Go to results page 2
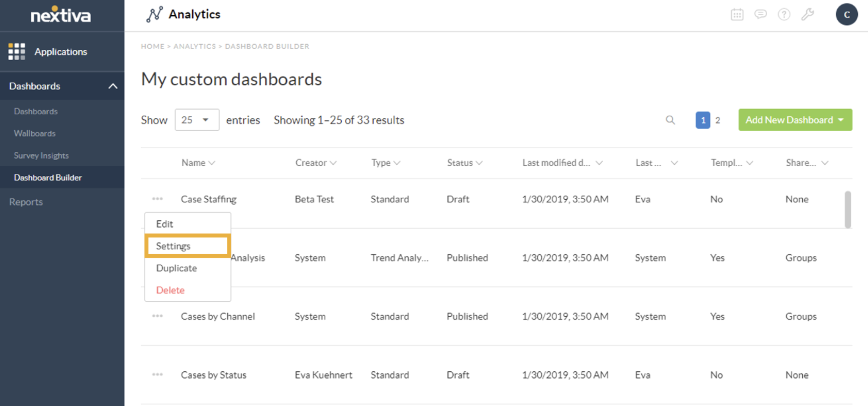868x406 pixels. [x=718, y=120]
